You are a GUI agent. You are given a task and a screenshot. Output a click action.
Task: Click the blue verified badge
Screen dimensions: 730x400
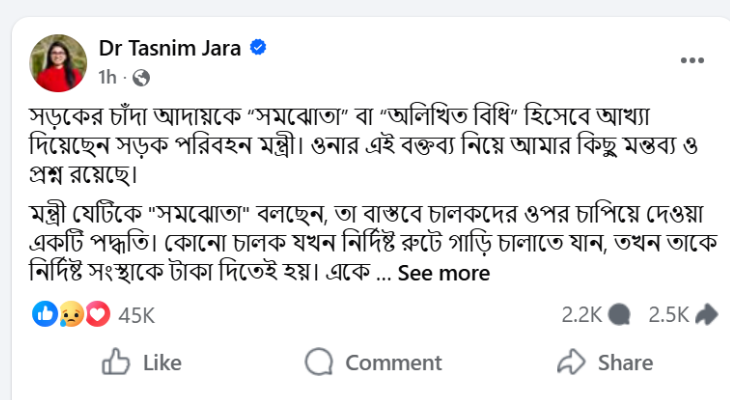[x=257, y=48]
